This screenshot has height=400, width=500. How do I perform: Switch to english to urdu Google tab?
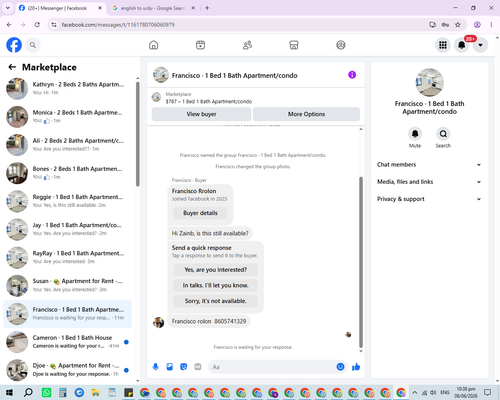coord(153,8)
